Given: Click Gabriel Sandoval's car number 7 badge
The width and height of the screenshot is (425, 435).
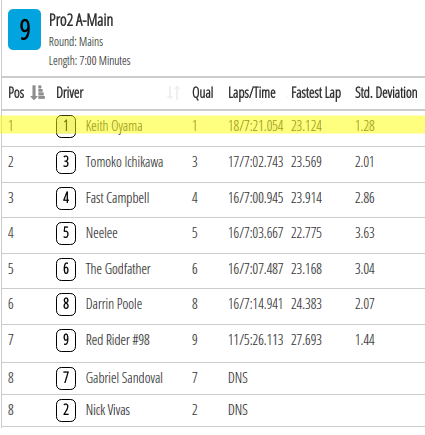Looking at the screenshot, I should pos(66,378).
